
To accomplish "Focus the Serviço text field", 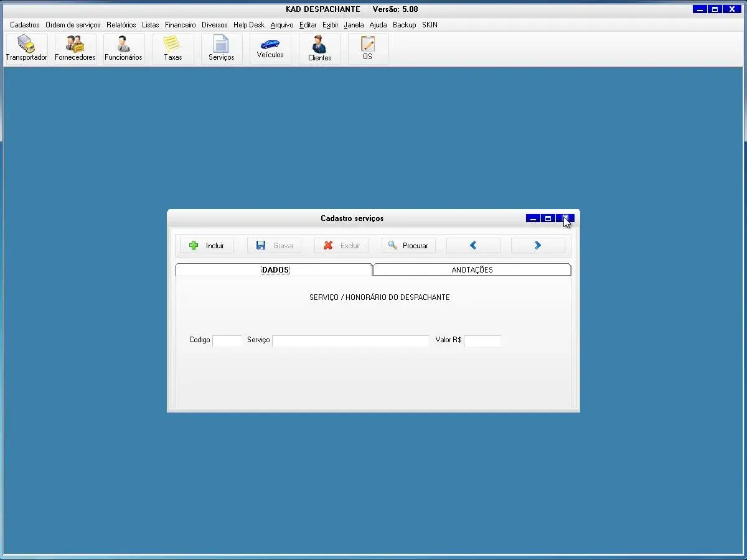I will 350,341.
